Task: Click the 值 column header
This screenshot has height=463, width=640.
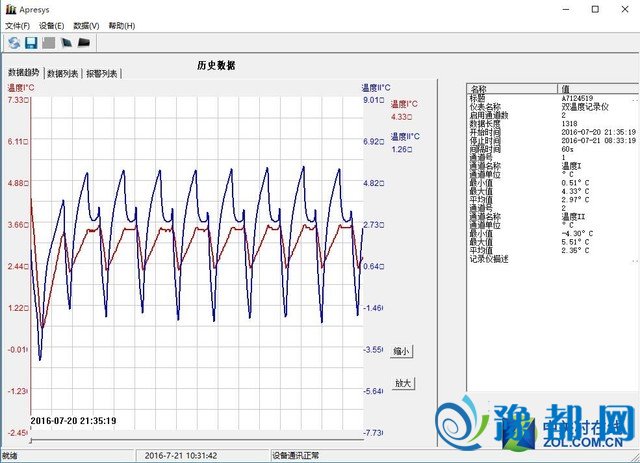Action: (566, 89)
